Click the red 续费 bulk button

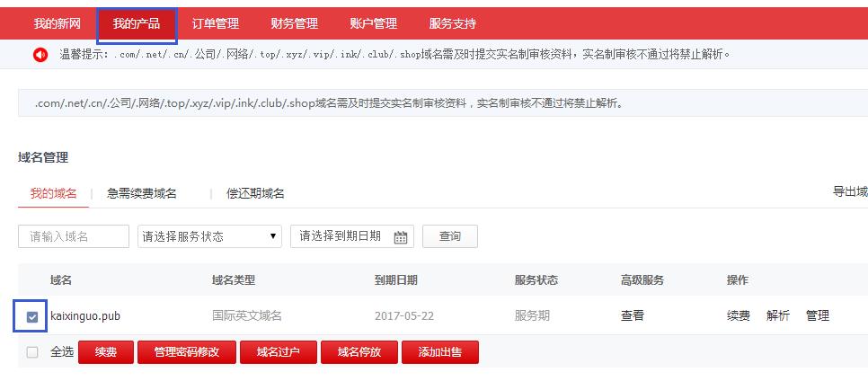pos(106,352)
